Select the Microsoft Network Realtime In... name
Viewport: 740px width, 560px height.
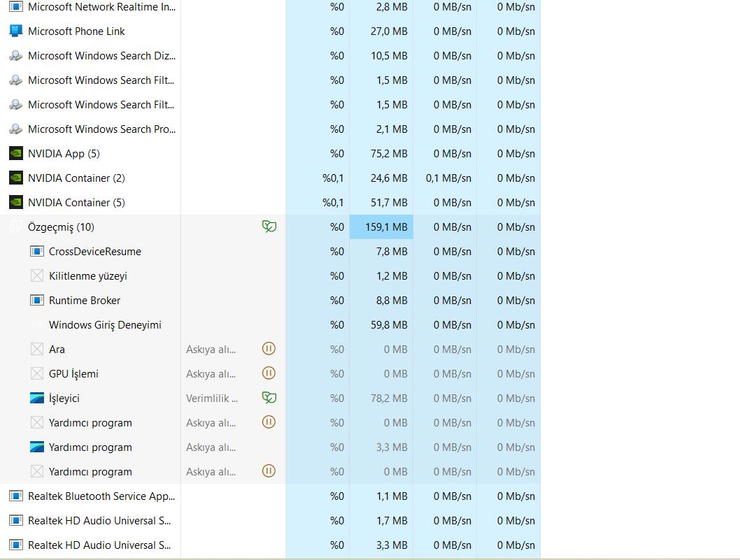(101, 6)
